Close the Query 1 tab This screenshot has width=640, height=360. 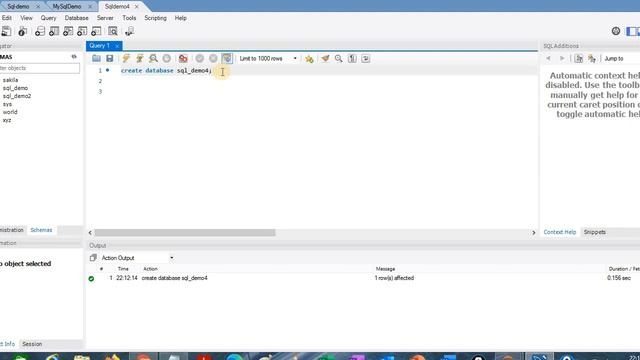(x=117, y=46)
